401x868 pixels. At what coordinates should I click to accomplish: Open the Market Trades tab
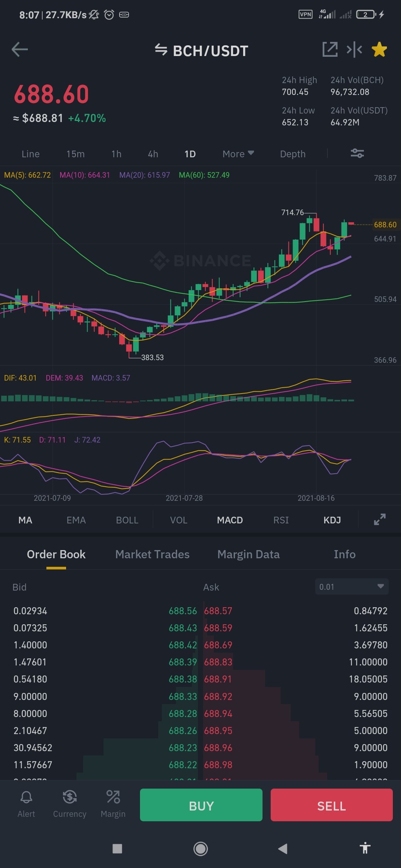click(152, 554)
